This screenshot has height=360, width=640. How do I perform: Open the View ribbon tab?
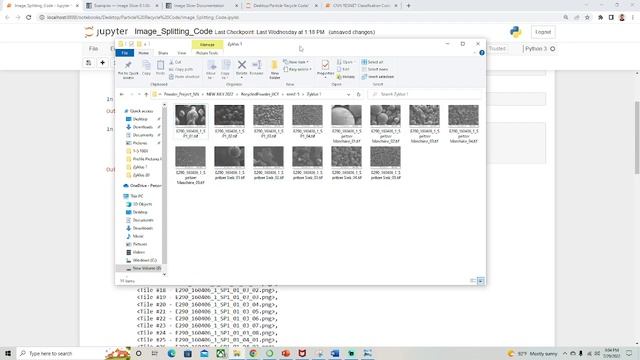[x=182, y=53]
